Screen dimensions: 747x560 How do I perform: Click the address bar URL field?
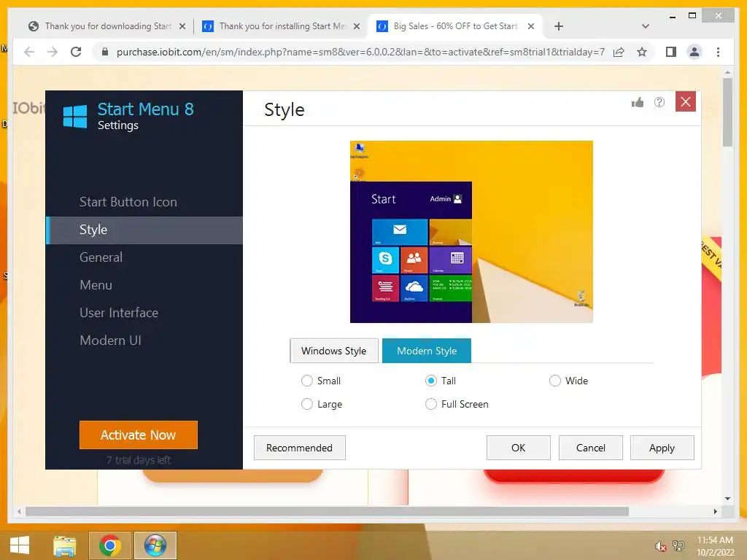click(x=360, y=52)
